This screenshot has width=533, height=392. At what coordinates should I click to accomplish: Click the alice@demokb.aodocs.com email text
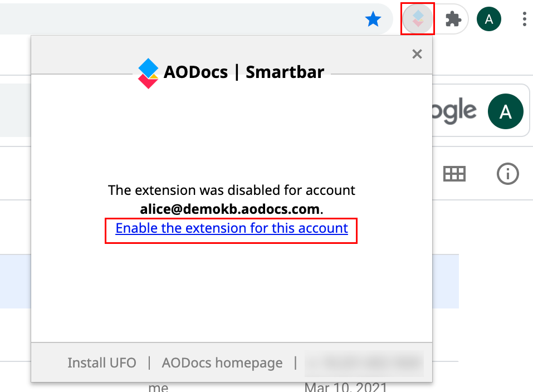coord(230,209)
